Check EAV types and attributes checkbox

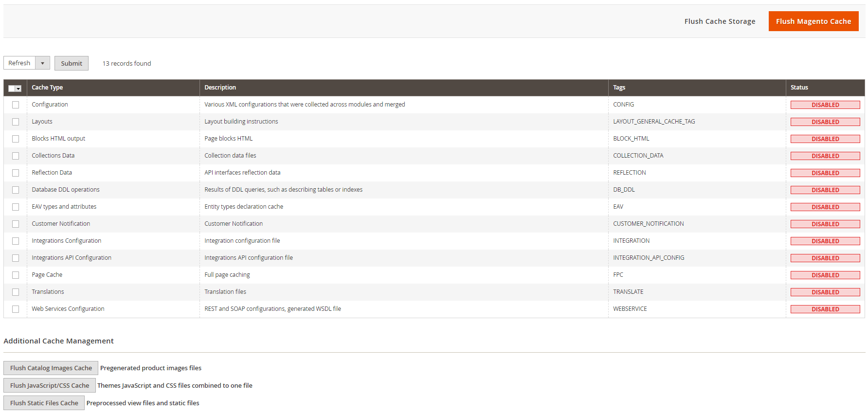(16, 207)
